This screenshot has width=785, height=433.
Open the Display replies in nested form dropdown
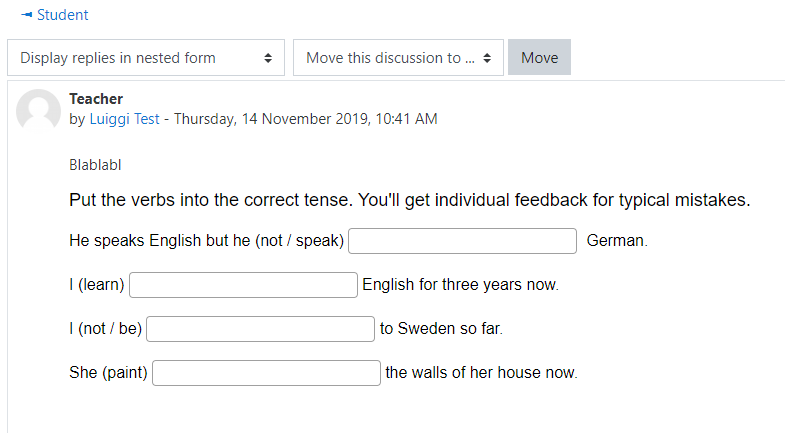[x=146, y=58]
